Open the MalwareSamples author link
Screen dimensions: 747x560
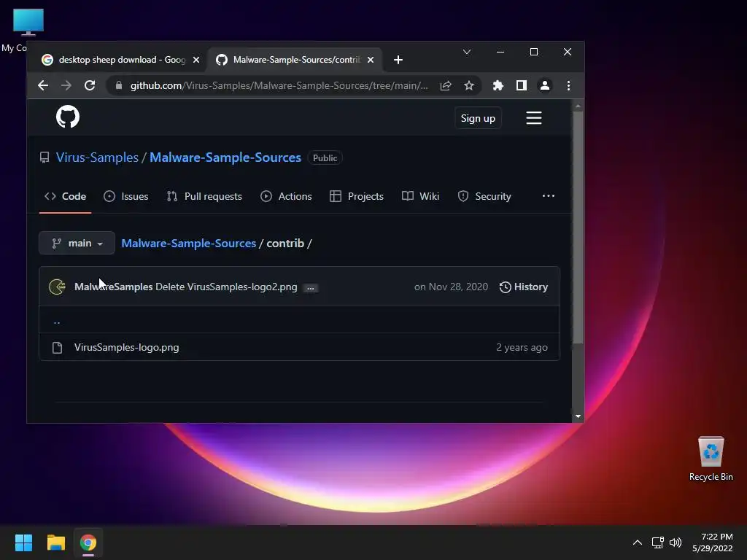click(113, 287)
